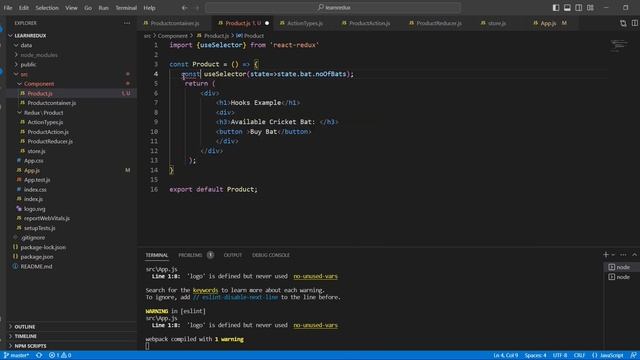This screenshot has height=360, width=640.
Task: Follow keywords link in terminal output
Action: point(205,290)
